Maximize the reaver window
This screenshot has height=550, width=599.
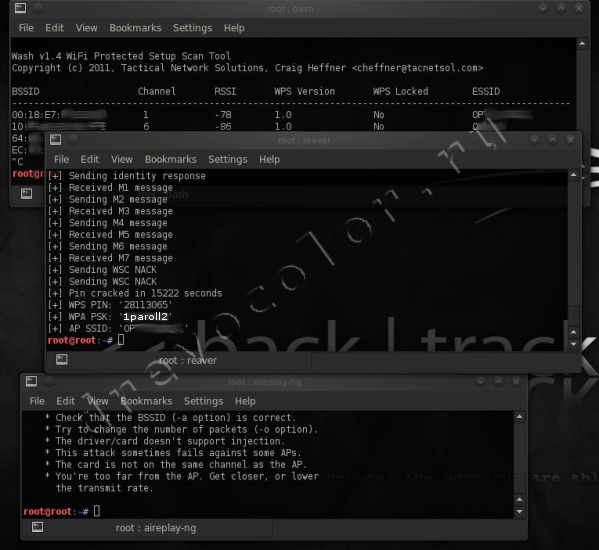click(x=552, y=140)
